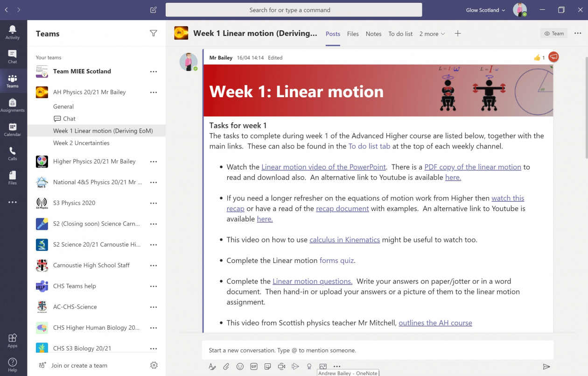Navigate back with the left arrow
The height and width of the screenshot is (376, 588).
[x=6, y=10]
